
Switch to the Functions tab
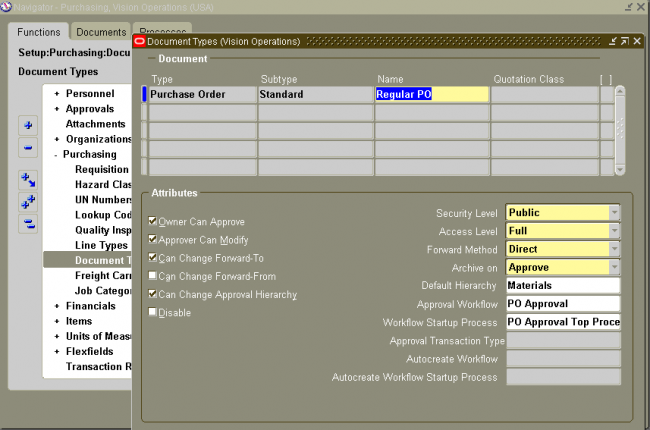(x=39, y=32)
